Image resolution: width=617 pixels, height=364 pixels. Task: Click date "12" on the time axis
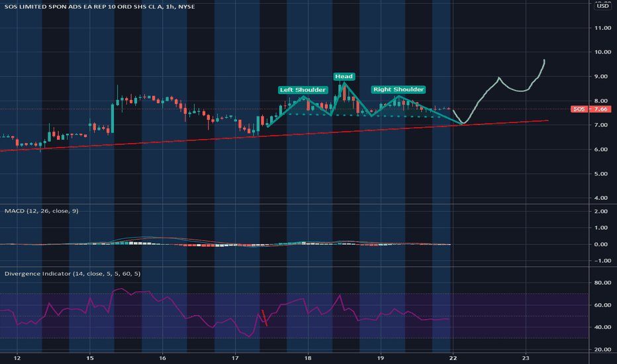click(17, 357)
